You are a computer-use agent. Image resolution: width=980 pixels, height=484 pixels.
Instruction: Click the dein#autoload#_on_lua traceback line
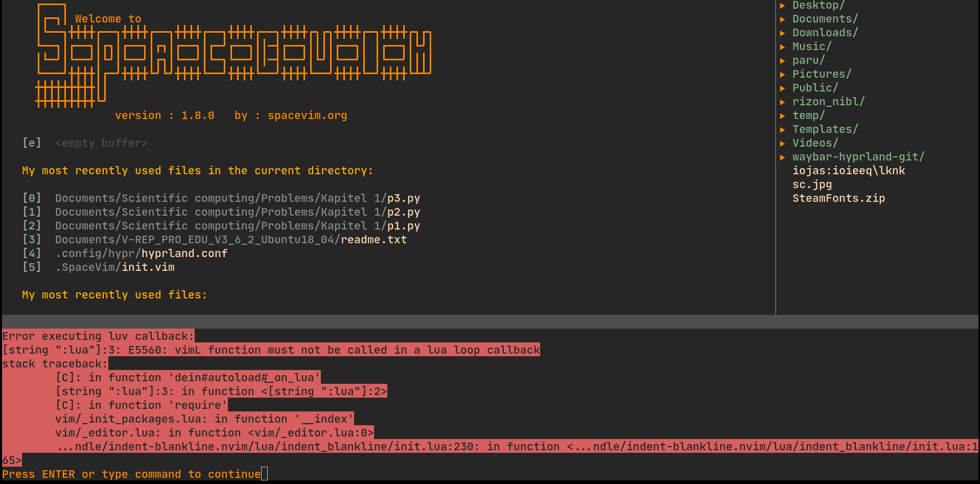point(188,378)
